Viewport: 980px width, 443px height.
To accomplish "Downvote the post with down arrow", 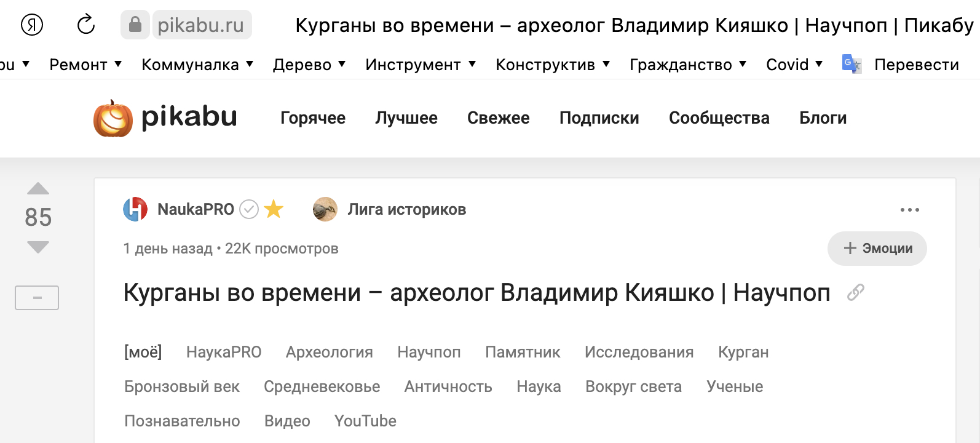I will tap(38, 247).
